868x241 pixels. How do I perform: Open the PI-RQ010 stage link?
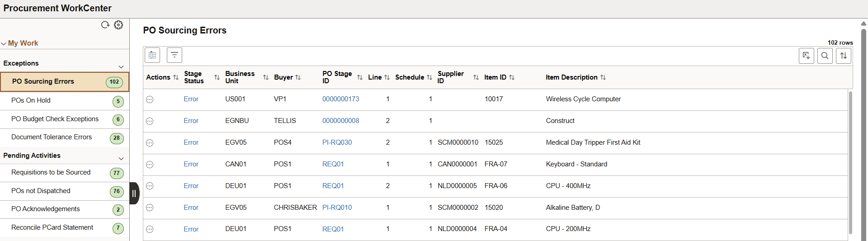[337, 208]
